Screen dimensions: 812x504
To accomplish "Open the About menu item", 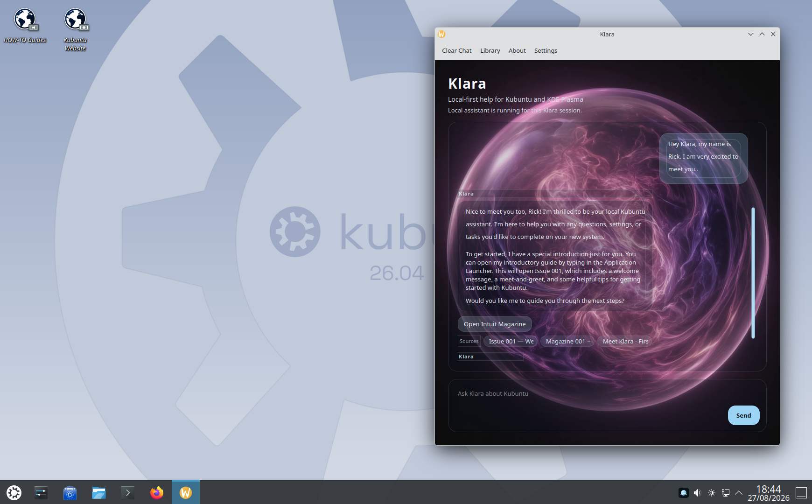I will 517,51.
